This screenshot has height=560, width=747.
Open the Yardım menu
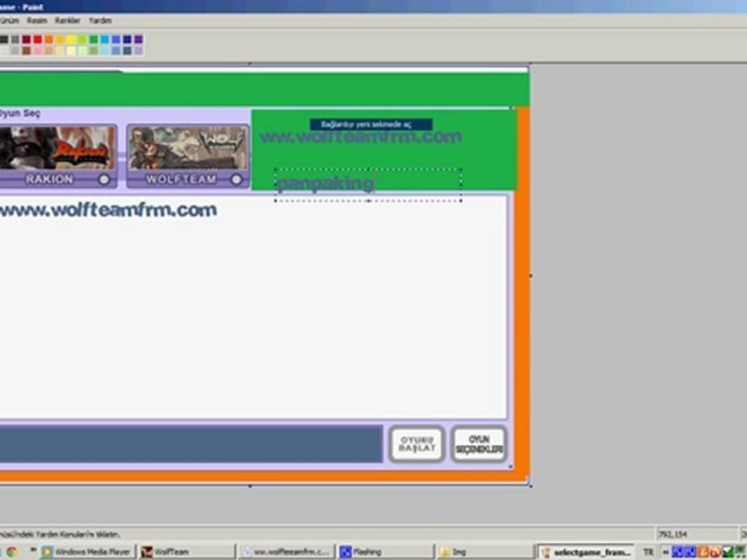click(100, 20)
